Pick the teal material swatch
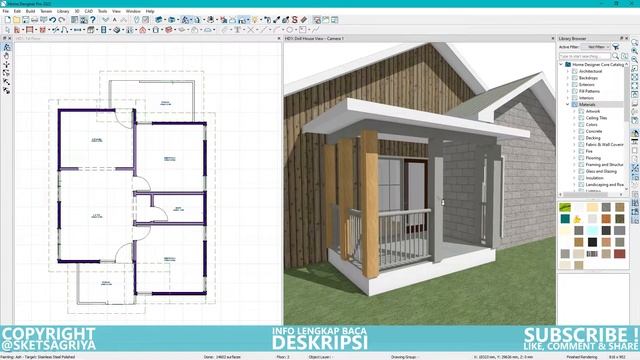Screen dimensions: 640x360 coord(565,219)
